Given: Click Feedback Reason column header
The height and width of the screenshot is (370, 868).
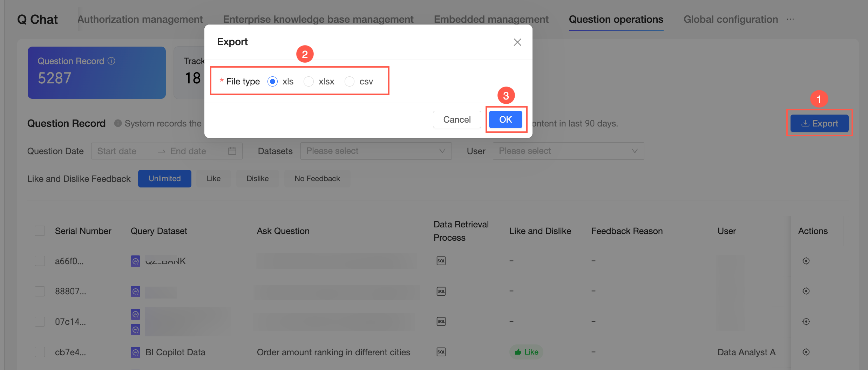Looking at the screenshot, I should coord(627,231).
